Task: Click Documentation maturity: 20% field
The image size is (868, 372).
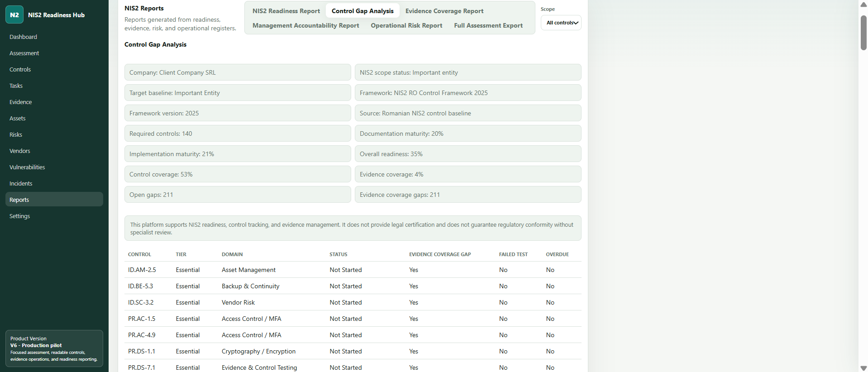Action: click(468, 134)
